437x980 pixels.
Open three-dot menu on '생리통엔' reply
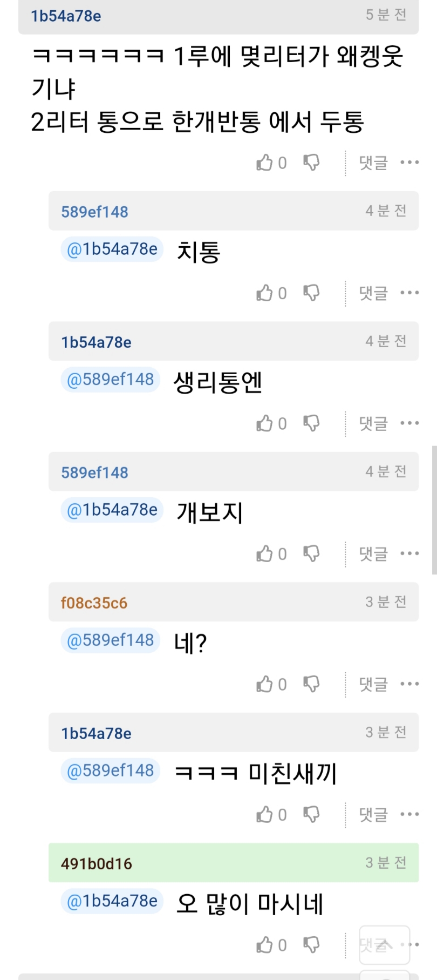click(x=409, y=424)
